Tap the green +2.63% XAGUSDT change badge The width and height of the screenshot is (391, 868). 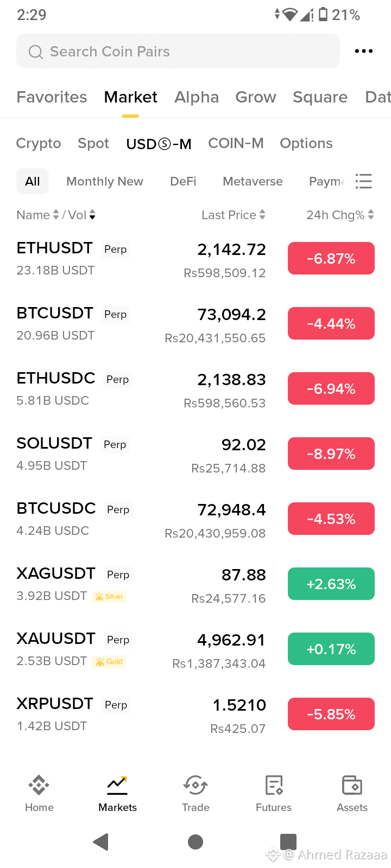click(331, 584)
